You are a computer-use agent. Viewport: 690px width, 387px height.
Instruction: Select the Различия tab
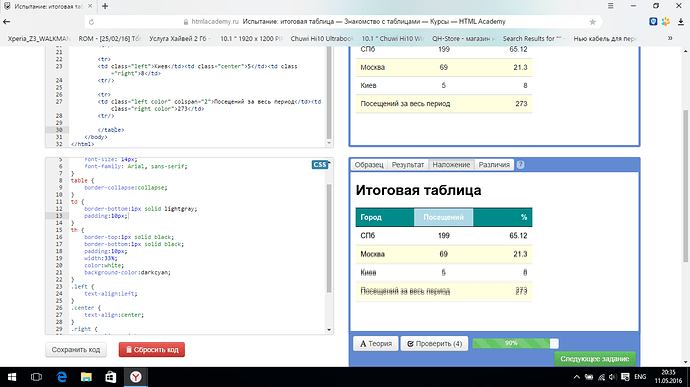point(494,165)
